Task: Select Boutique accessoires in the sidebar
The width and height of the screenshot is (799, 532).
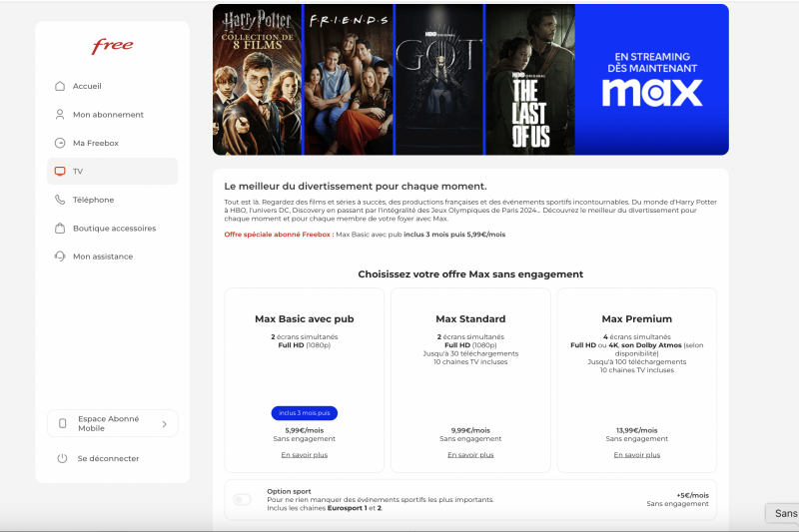Action: (x=114, y=228)
